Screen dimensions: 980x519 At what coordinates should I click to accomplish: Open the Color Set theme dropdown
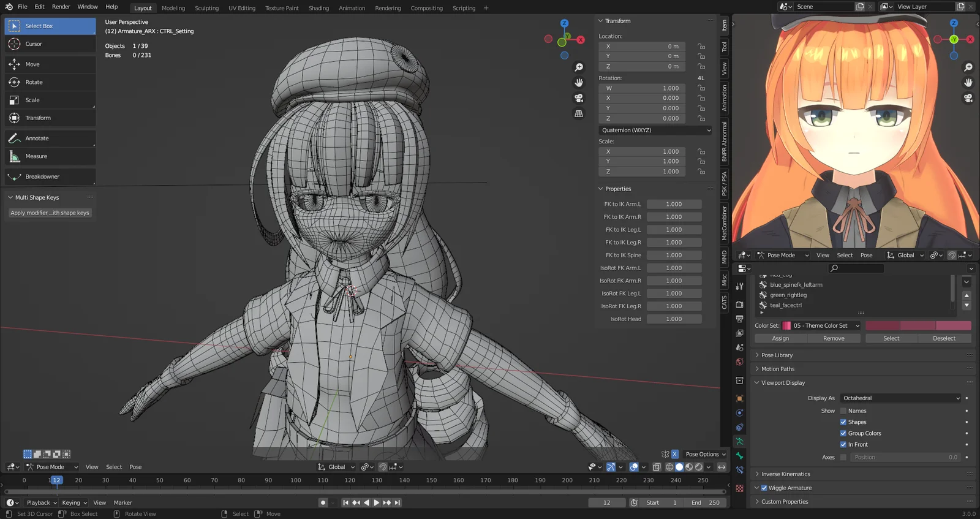[821, 326]
